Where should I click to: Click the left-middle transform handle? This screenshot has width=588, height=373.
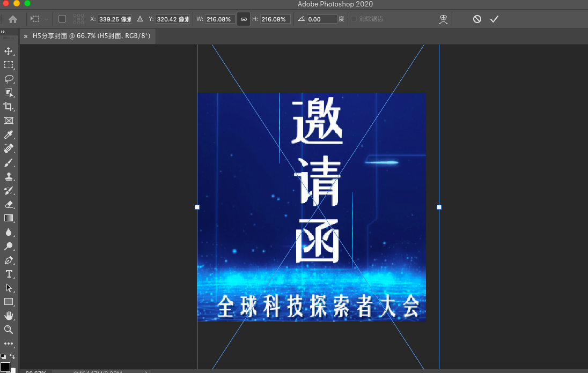click(x=197, y=207)
